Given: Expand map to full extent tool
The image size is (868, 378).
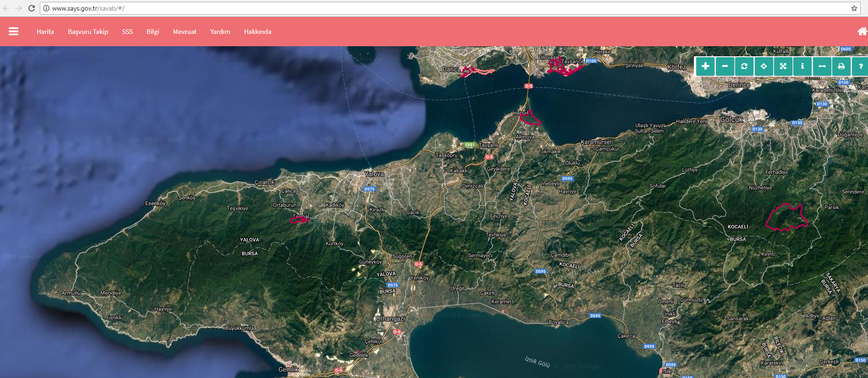Looking at the screenshot, I should (x=783, y=66).
